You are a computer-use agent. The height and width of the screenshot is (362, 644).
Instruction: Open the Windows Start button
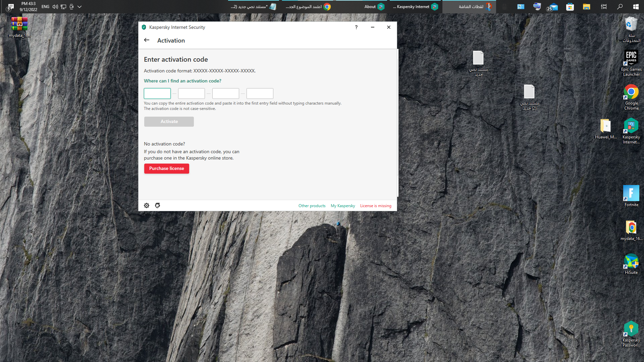click(636, 7)
